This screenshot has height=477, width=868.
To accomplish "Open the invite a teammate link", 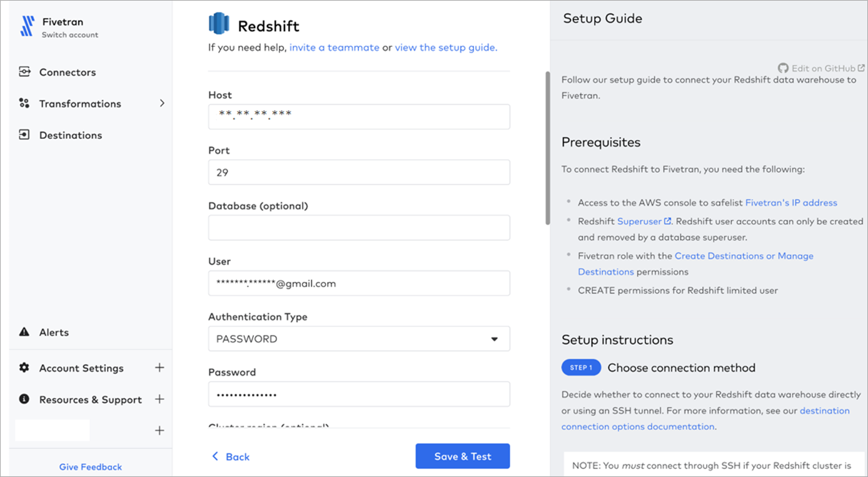I will tap(334, 47).
